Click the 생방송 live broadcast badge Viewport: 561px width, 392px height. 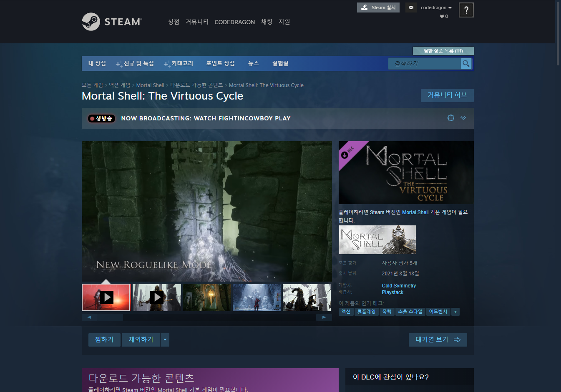101,118
